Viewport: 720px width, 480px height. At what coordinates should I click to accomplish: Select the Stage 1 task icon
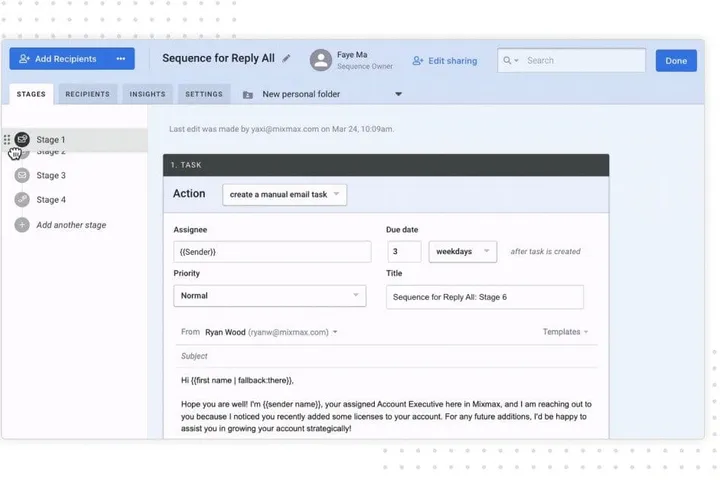(22, 139)
